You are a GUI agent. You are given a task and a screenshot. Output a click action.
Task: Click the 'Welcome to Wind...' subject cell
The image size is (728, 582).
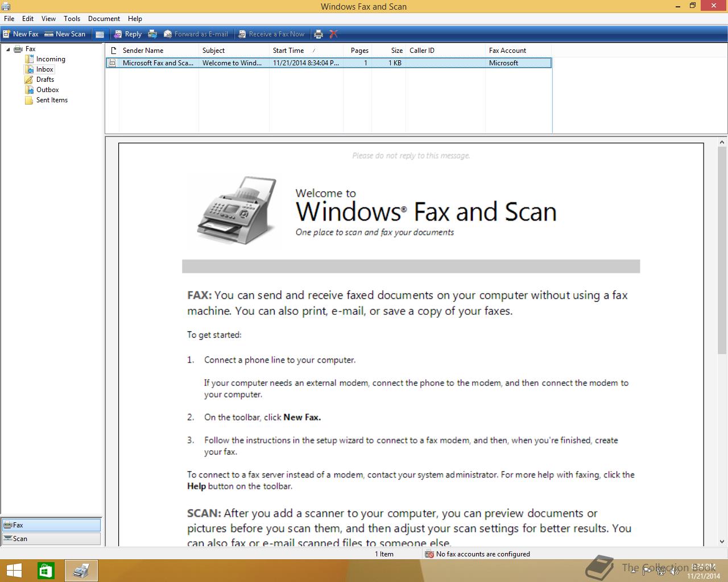pyautogui.click(x=232, y=63)
